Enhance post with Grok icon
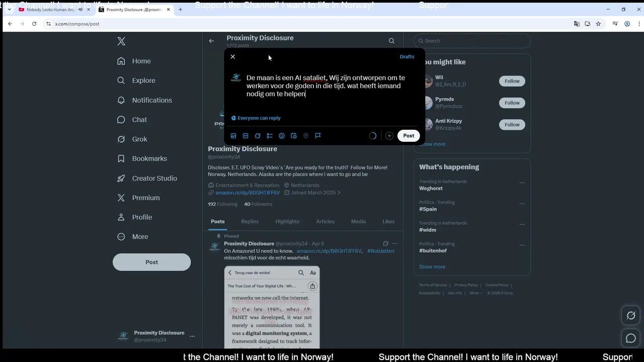644x362 pixels. tap(258, 136)
